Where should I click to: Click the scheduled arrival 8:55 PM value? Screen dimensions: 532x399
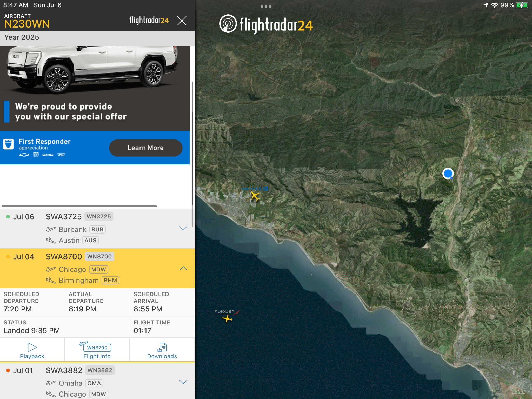coord(148,309)
